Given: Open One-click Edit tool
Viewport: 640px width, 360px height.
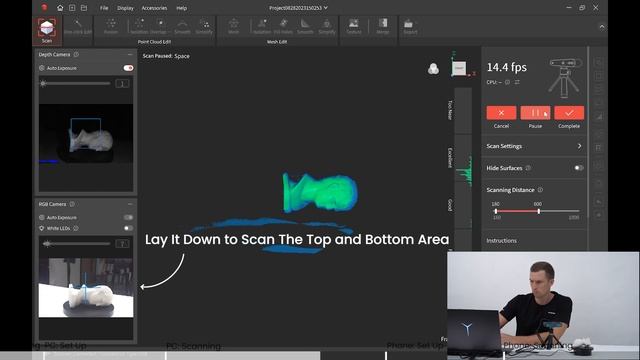Looking at the screenshot, I should tap(78, 27).
